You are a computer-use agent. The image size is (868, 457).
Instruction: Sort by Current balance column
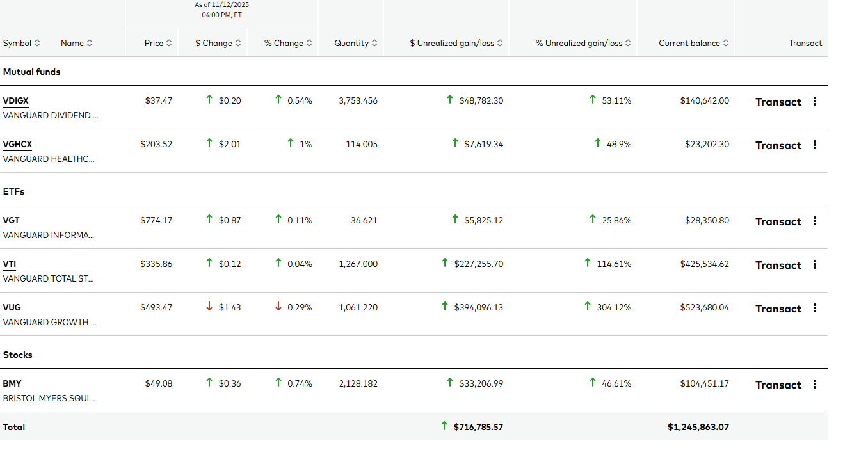694,43
